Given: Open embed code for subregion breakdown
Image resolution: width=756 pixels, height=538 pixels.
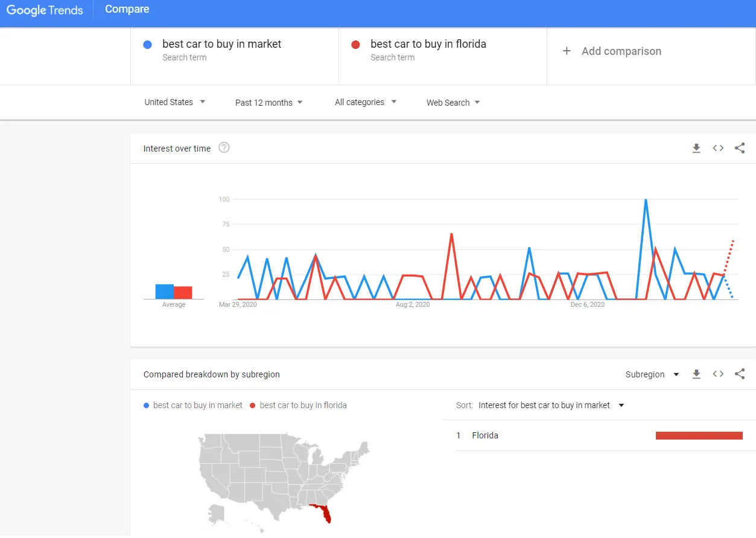Looking at the screenshot, I should [x=718, y=374].
